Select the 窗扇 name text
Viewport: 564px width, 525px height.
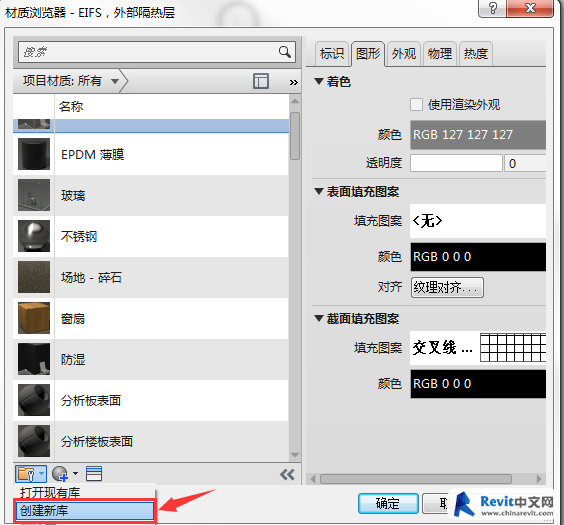pyautogui.click(x=73, y=319)
